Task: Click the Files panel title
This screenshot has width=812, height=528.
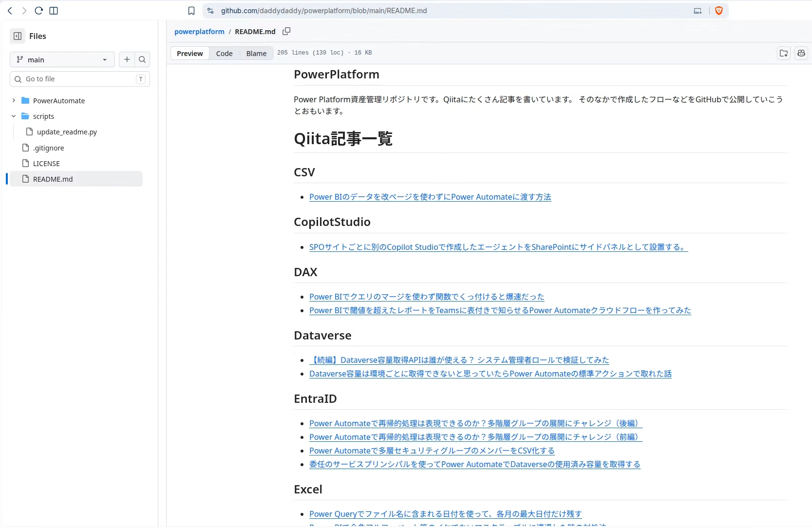Action: click(38, 36)
